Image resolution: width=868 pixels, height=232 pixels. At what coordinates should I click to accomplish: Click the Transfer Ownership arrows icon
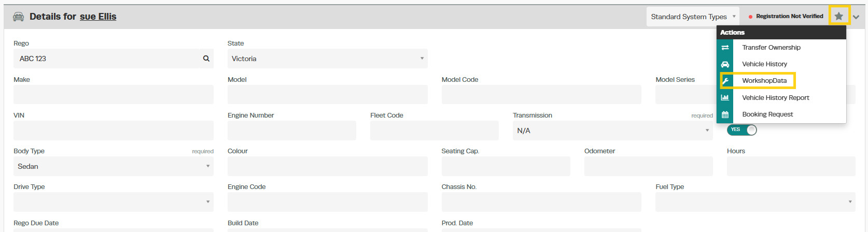(x=725, y=48)
